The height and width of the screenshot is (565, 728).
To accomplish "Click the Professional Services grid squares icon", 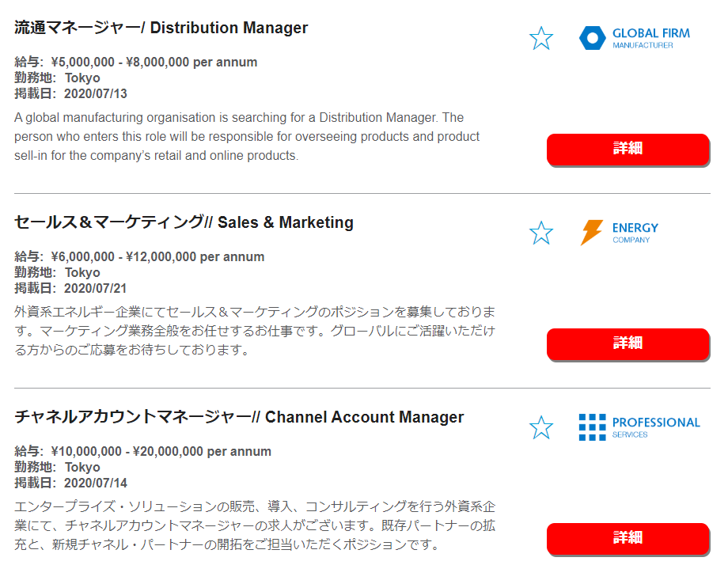I will point(593,427).
